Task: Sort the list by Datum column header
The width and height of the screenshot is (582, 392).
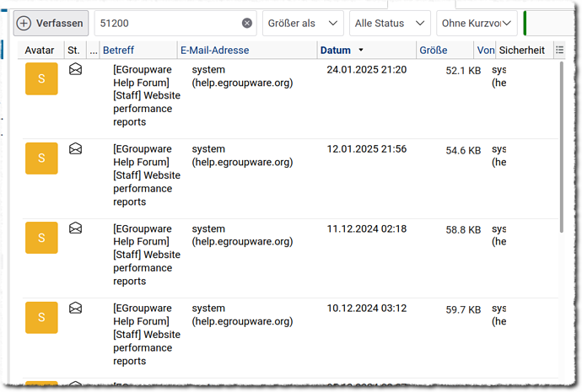Action: point(336,51)
